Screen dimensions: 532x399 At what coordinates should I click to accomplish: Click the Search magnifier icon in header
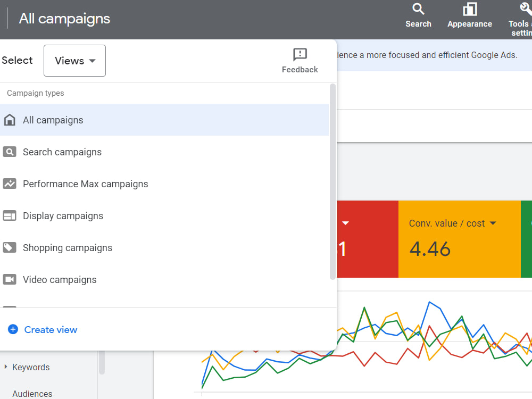[x=418, y=9]
